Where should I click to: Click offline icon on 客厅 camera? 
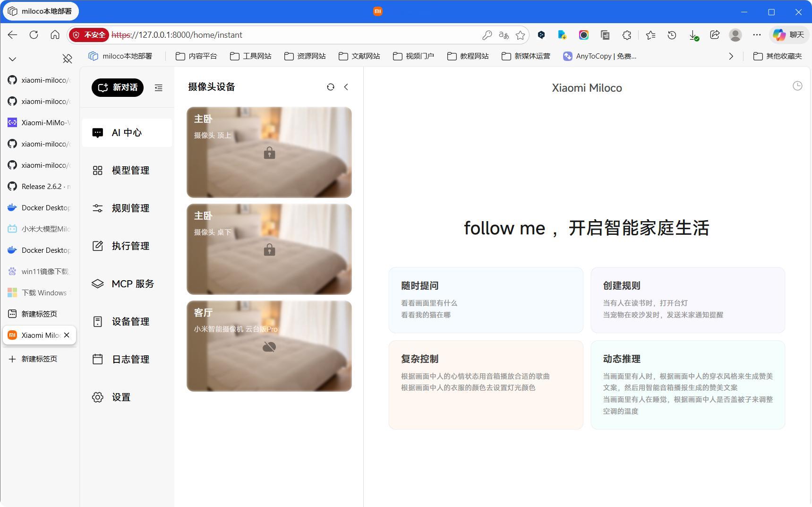point(269,347)
